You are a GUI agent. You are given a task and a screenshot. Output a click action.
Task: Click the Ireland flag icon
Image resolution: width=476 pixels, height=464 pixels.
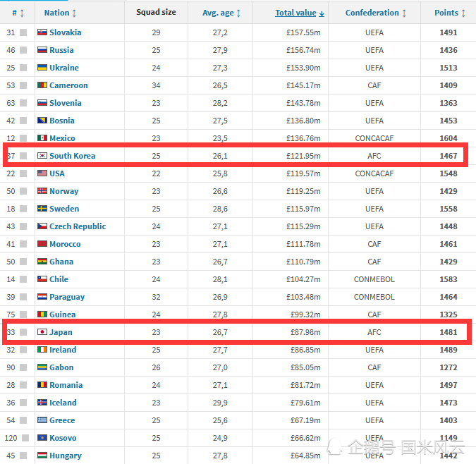click(x=42, y=349)
